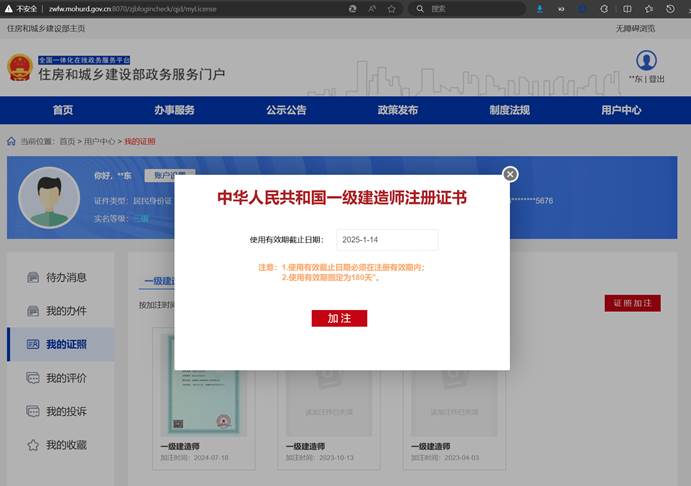Close the 一级建造师注册证书 popup dialog
This screenshot has width=691, height=486.
pyautogui.click(x=510, y=174)
